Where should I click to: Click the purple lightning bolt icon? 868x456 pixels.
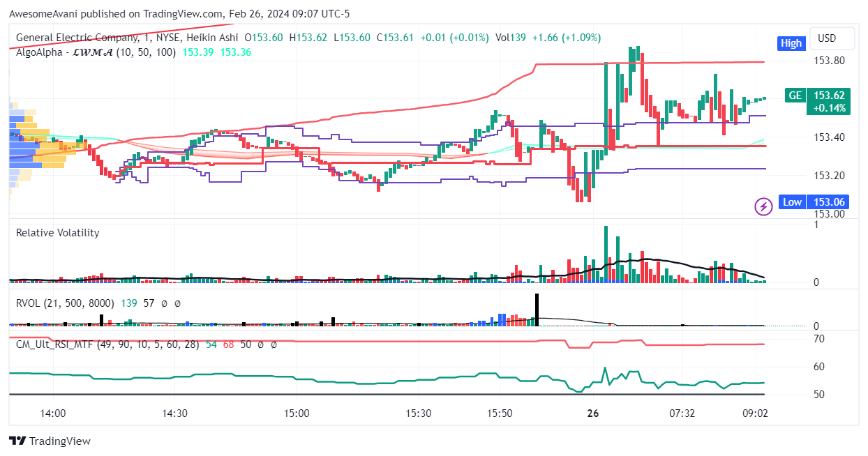click(x=763, y=206)
